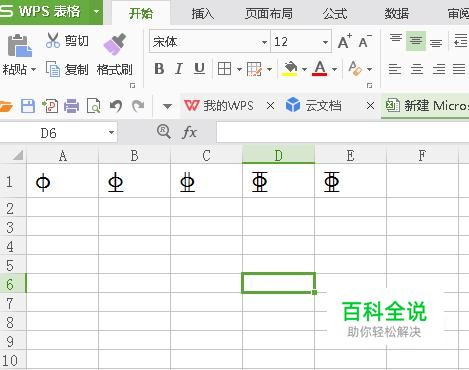Center text horizontally
Image resolution: width=469 pixels, height=370 pixels.
tap(417, 69)
